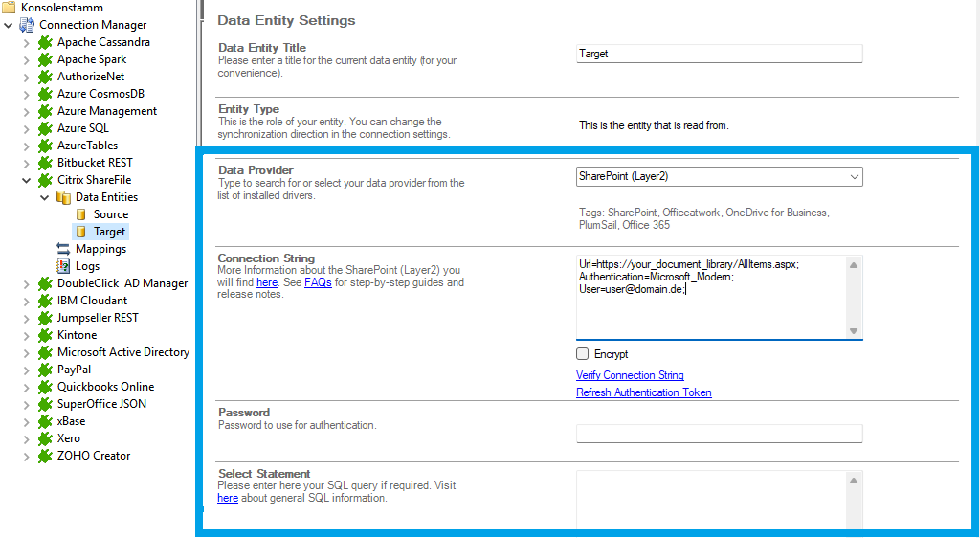The height and width of the screenshot is (538, 980).
Task: Click the Apache Spark puzzle icon
Action: point(45,59)
